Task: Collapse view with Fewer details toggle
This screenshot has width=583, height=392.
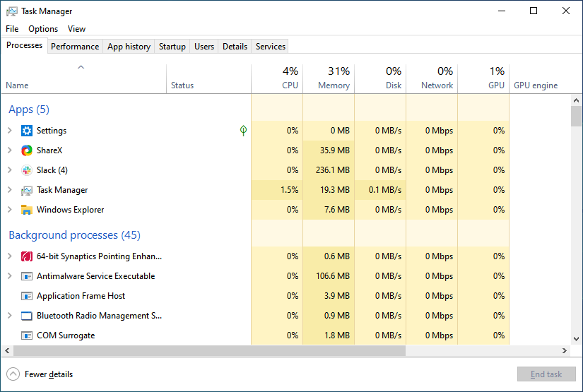Action: pyautogui.click(x=40, y=374)
